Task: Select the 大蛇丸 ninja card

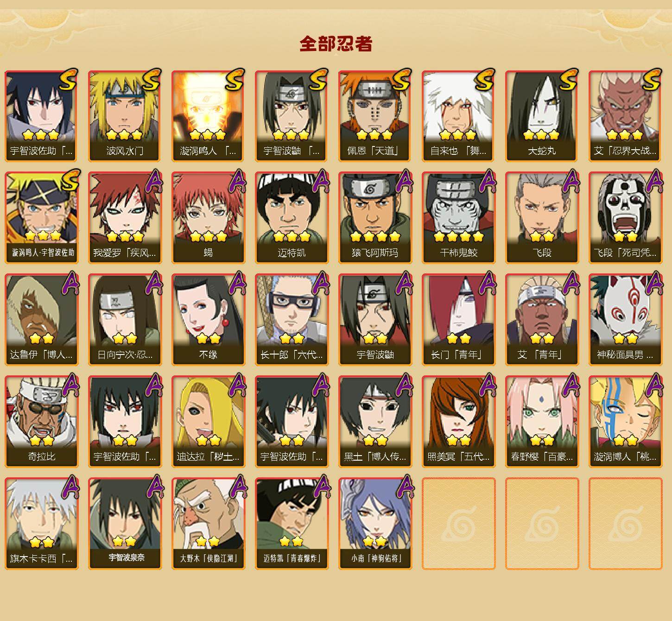Action: pos(542,116)
